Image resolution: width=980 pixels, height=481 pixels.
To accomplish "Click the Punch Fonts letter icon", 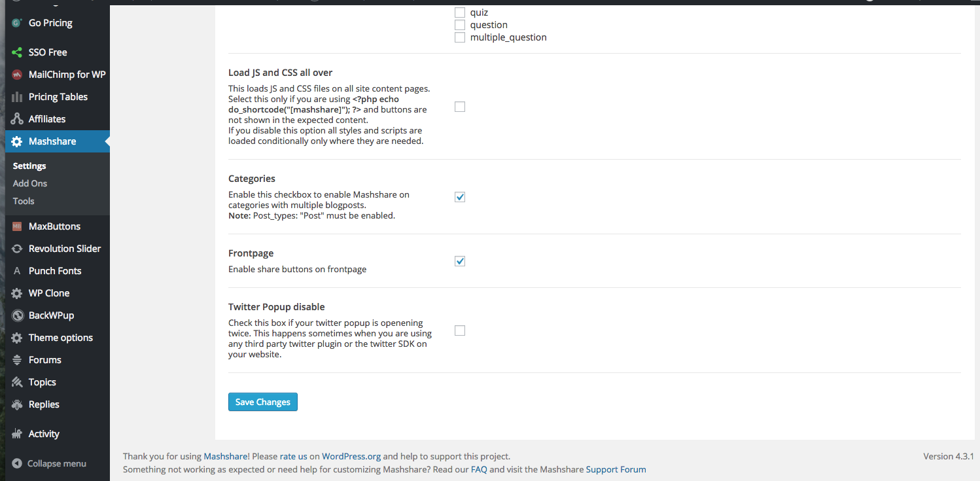I will point(17,271).
